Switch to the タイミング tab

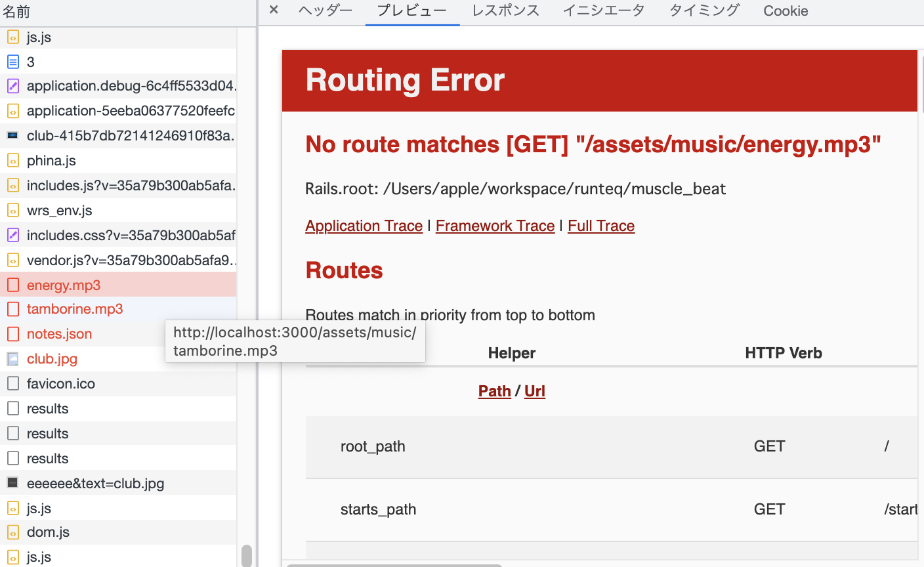click(x=704, y=10)
